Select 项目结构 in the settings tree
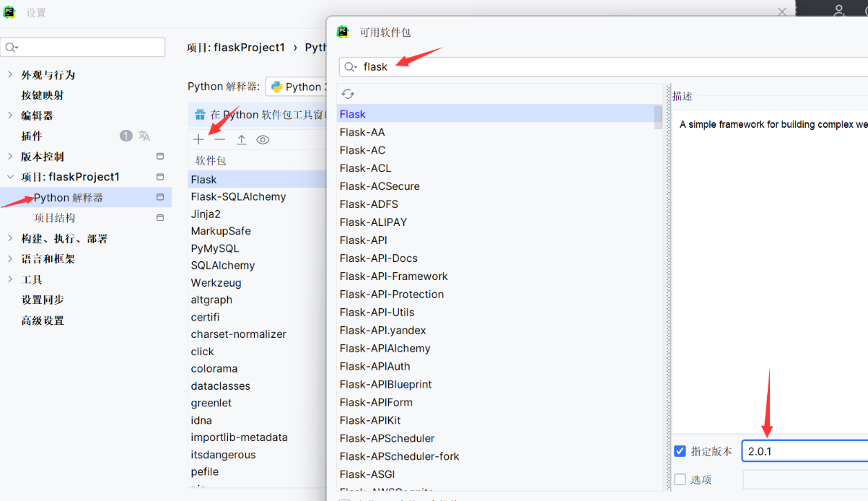 click(55, 218)
